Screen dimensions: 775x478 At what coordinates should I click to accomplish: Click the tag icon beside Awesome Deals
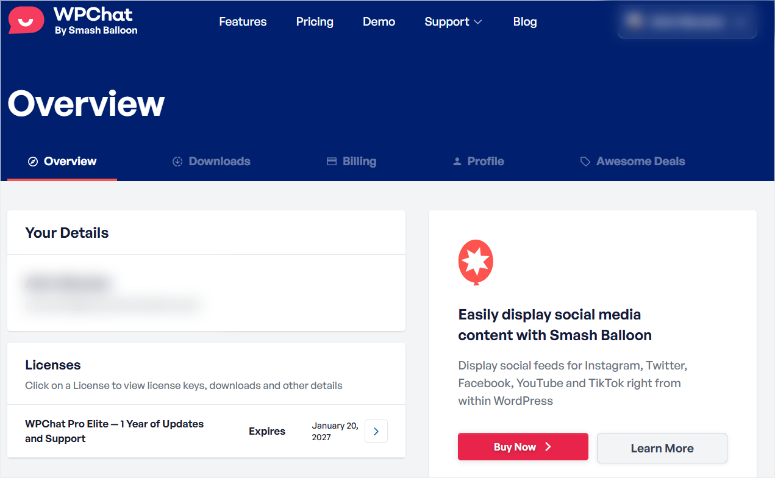(x=585, y=162)
